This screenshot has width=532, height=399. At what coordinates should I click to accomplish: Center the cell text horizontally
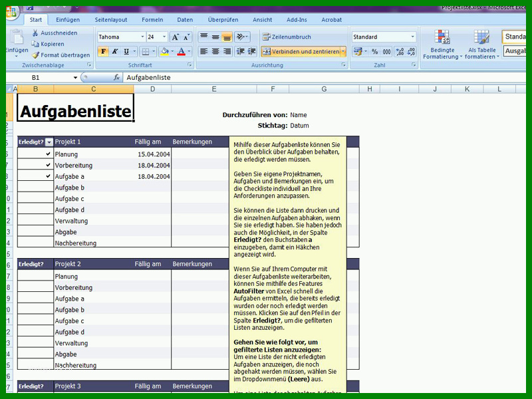click(x=215, y=52)
